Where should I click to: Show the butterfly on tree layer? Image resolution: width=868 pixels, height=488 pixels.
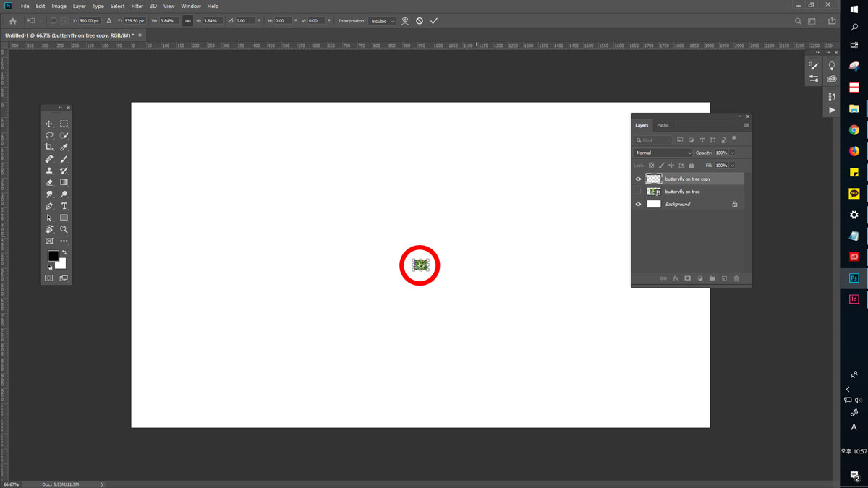638,192
